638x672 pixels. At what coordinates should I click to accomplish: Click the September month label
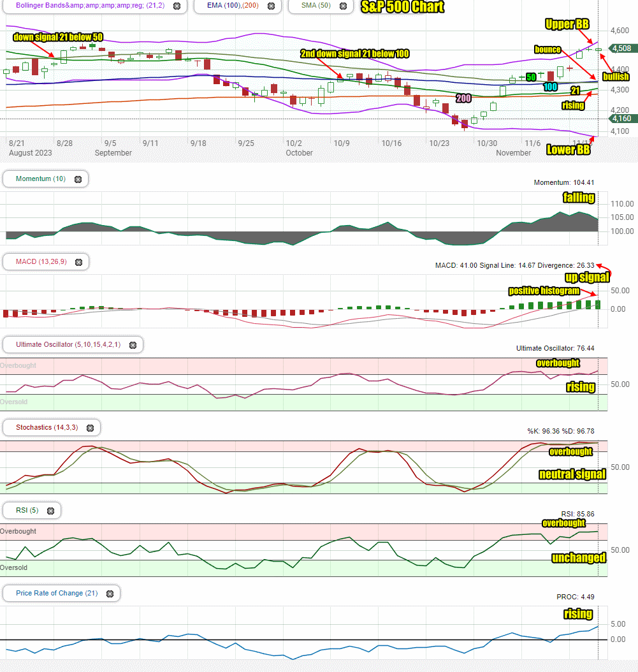point(113,152)
